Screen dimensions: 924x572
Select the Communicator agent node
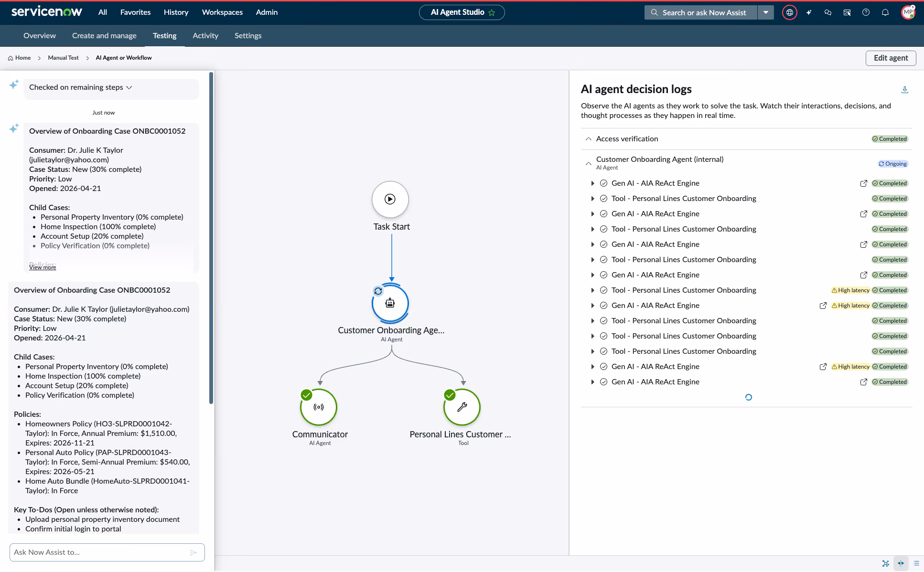click(x=319, y=407)
